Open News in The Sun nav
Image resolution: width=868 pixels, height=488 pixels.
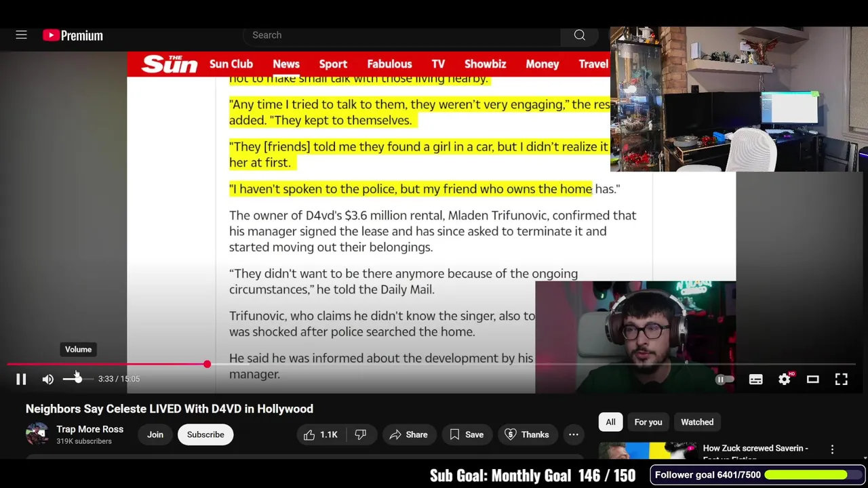(x=286, y=64)
